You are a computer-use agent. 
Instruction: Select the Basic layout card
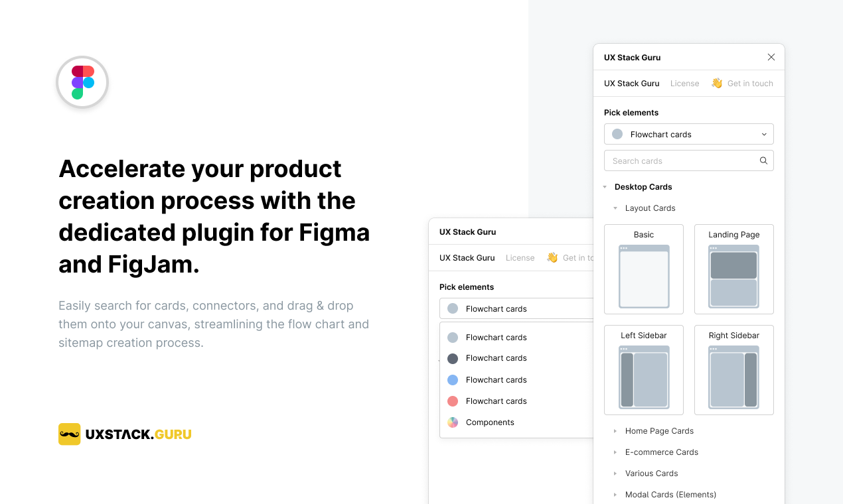coord(644,269)
